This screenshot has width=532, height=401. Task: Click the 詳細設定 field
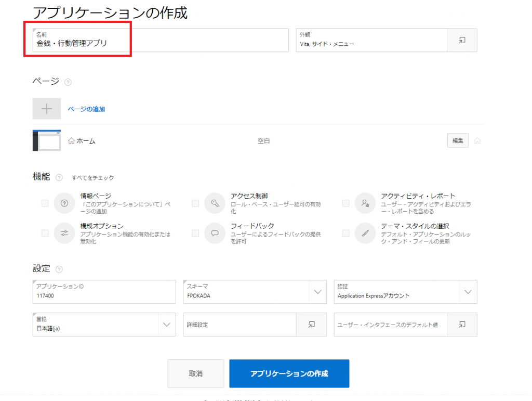tap(240, 325)
